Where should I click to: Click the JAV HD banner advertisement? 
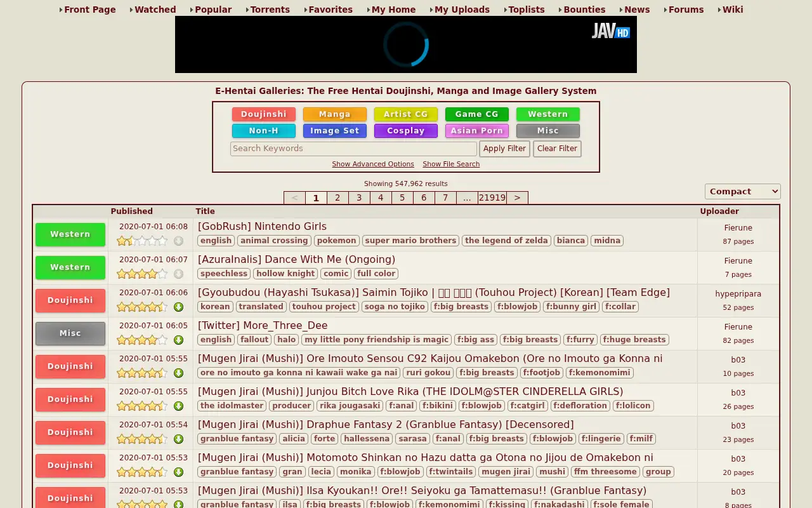tap(406, 44)
